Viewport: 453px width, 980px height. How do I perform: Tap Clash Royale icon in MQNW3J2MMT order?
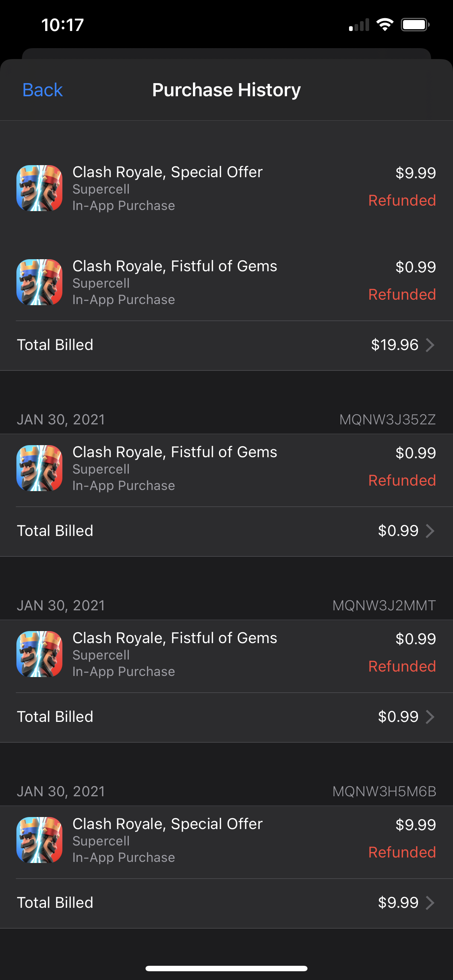tap(39, 654)
